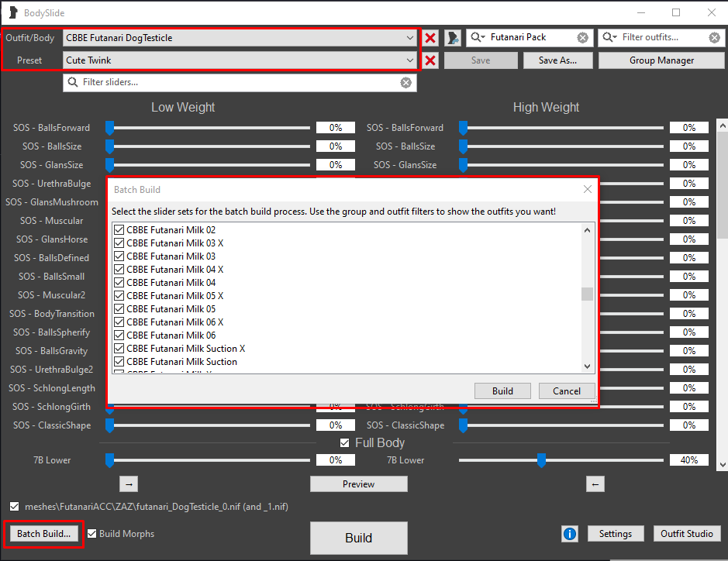Uncheck CBBE Futanari Milk 05
The height and width of the screenshot is (561, 728).
(x=119, y=309)
